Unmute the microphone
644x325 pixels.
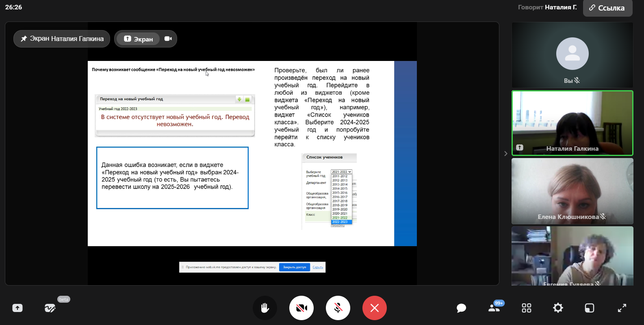click(338, 308)
